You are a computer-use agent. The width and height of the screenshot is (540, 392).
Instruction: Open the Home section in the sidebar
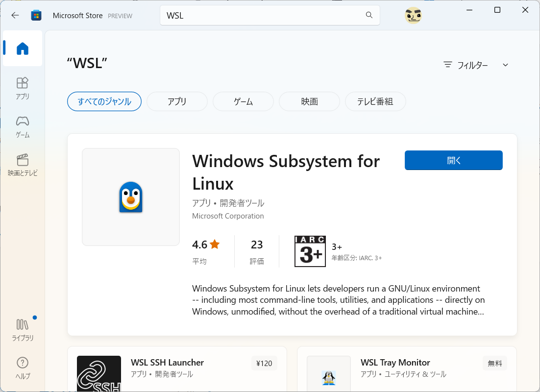coord(22,48)
